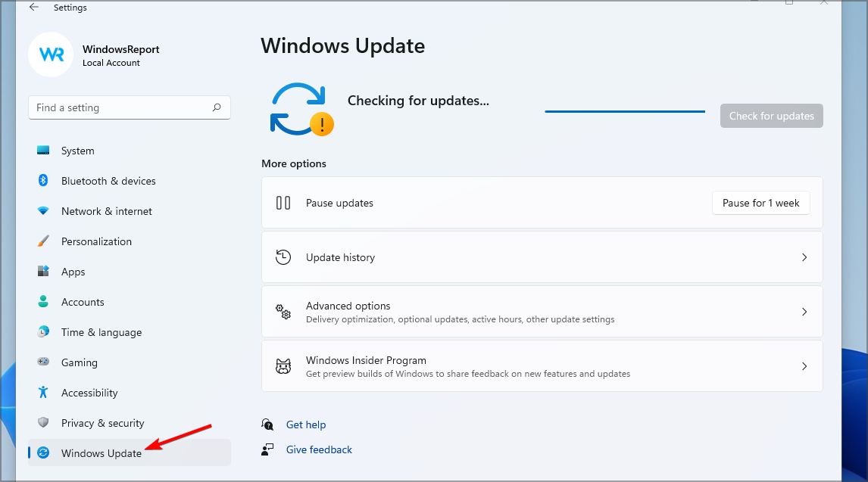Go to Bluetooth & devices
This screenshot has height=482, width=868.
(x=130, y=181)
